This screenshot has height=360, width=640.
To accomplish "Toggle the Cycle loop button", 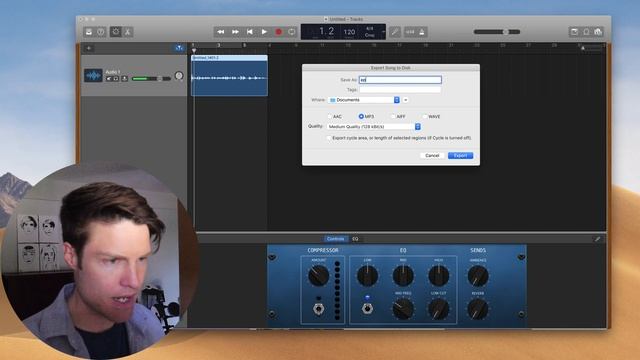I will pos(291,32).
